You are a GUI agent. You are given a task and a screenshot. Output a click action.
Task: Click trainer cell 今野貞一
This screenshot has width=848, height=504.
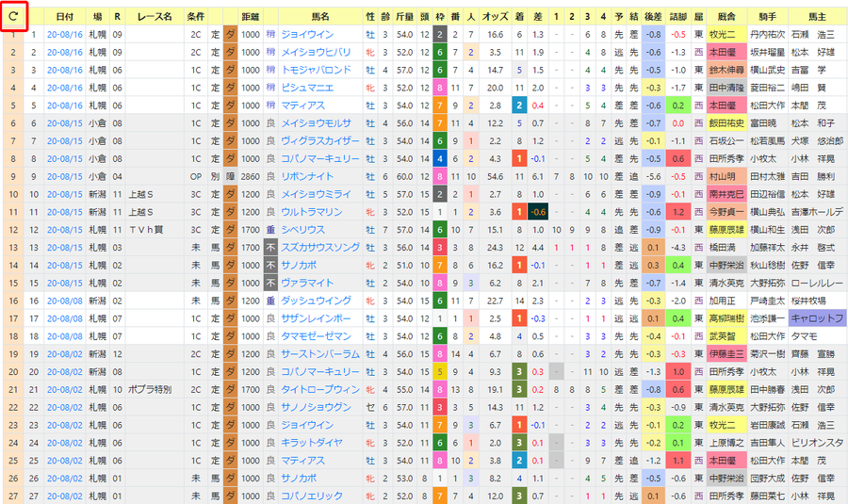click(x=726, y=212)
